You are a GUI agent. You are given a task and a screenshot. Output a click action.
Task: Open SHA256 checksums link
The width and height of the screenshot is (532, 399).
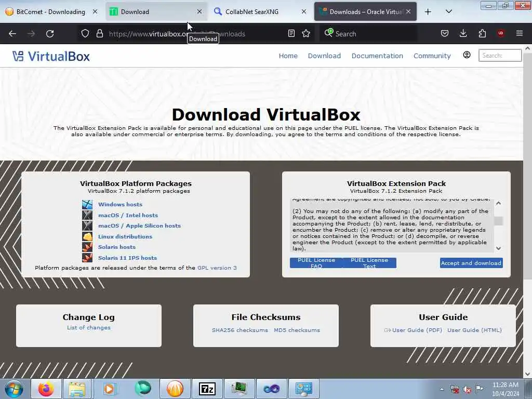240,330
